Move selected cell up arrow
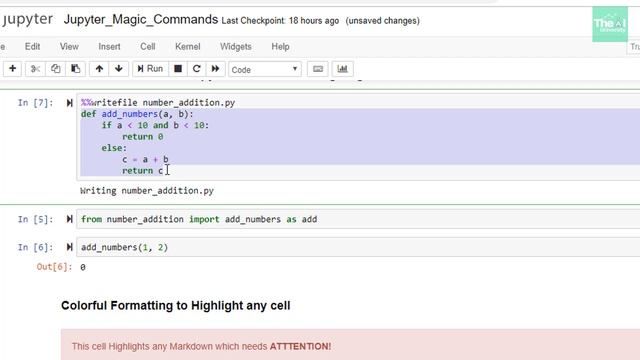The image size is (640, 360). pyautogui.click(x=99, y=69)
